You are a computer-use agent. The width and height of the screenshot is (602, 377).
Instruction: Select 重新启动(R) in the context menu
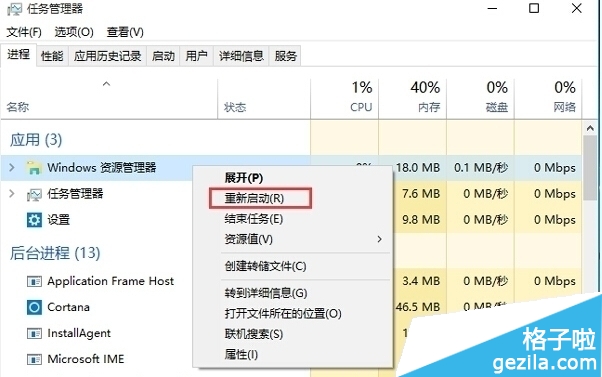click(254, 198)
